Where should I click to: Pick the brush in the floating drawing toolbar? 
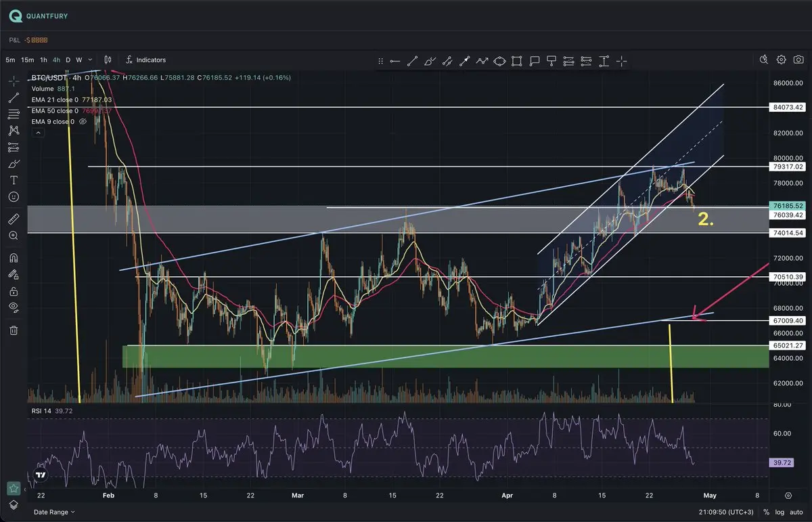point(430,61)
